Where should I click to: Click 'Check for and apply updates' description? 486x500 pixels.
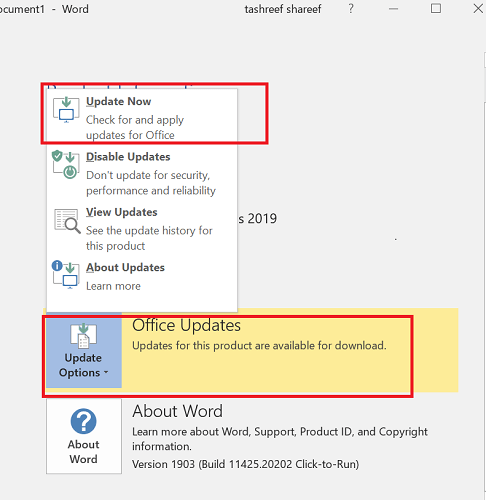[135, 127]
